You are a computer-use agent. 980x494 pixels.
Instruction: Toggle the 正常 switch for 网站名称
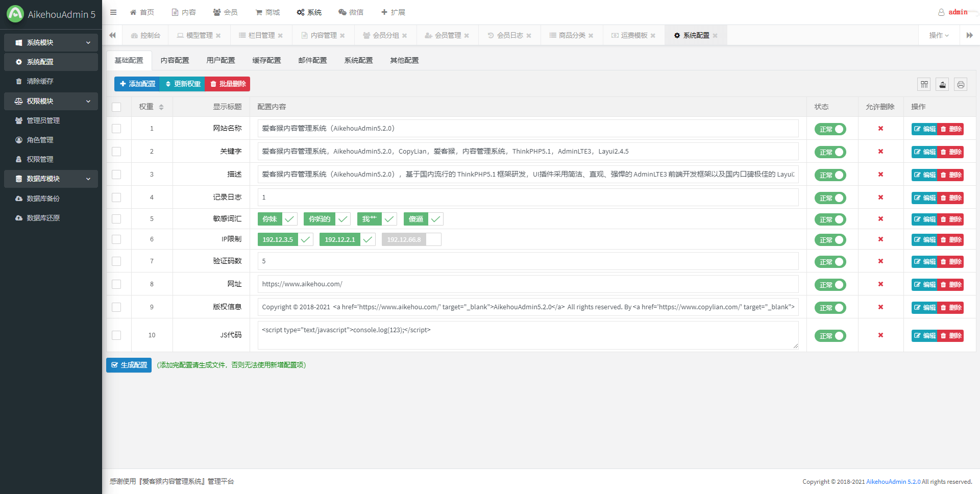coord(830,129)
